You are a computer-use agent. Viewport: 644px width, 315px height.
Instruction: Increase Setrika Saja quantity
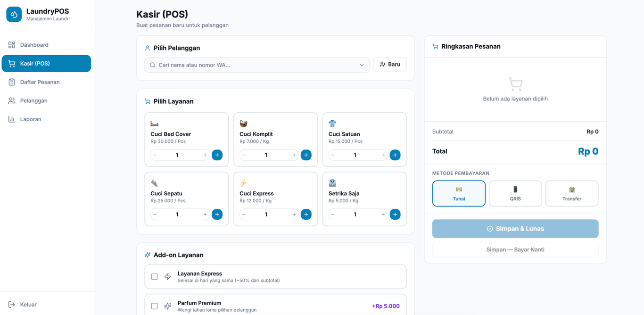coord(383,215)
